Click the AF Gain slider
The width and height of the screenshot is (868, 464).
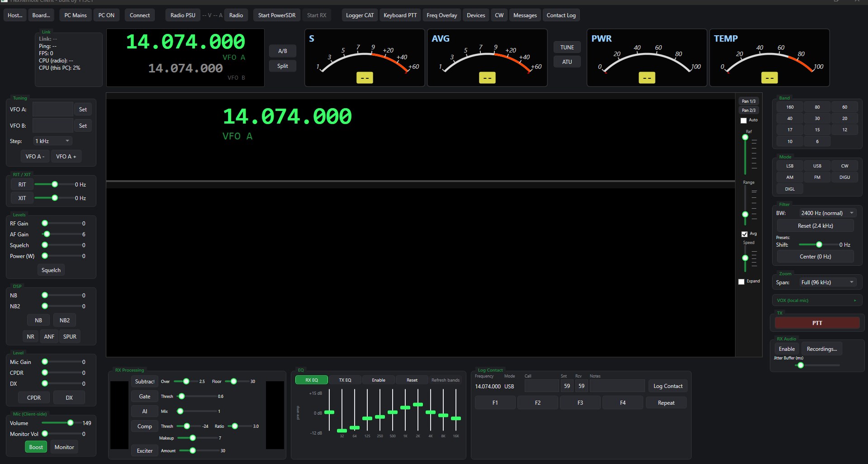61,234
